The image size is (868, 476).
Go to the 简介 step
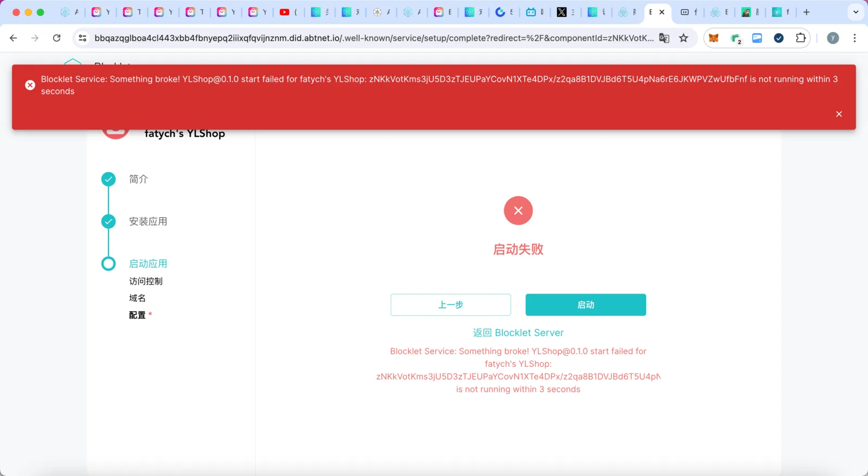pos(138,179)
